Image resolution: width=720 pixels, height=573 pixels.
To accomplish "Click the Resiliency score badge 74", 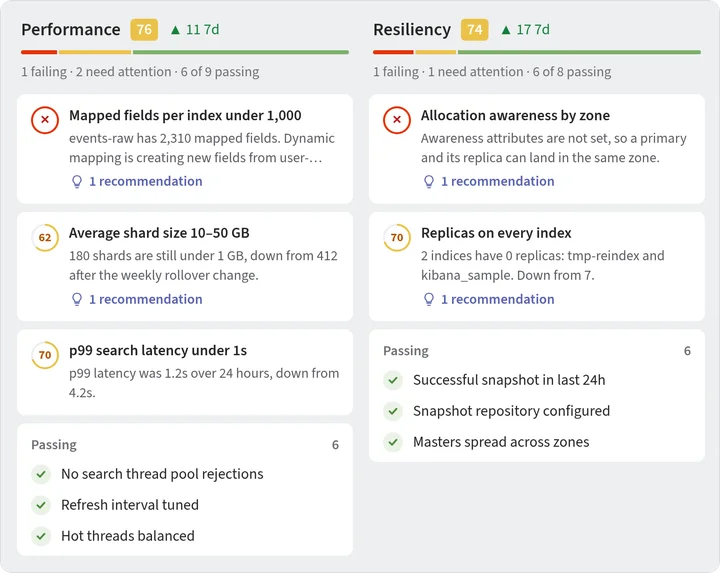I will pos(475,30).
